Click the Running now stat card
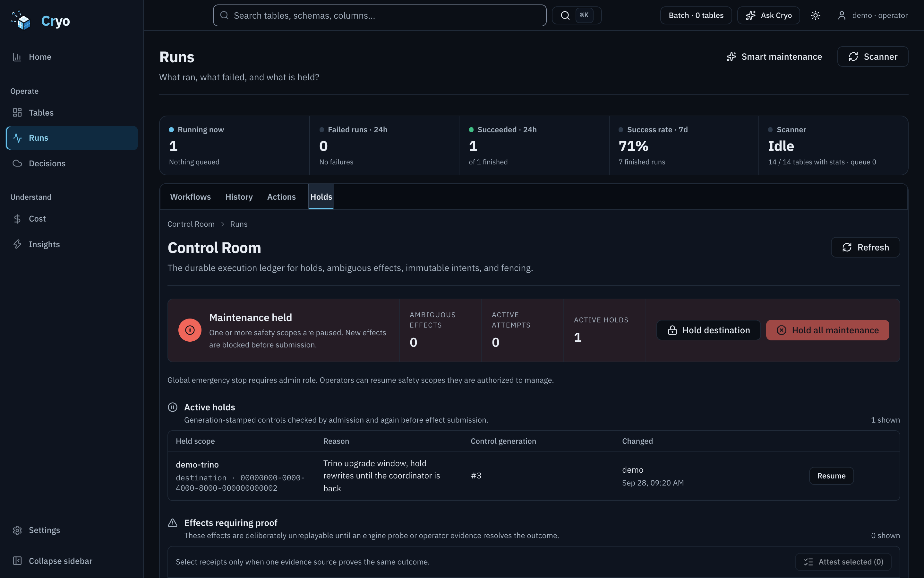 235,146
